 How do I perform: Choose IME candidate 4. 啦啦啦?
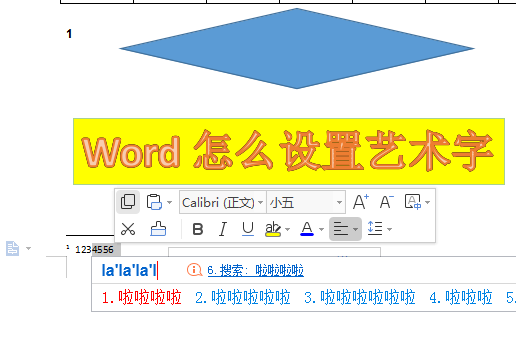click(x=461, y=297)
